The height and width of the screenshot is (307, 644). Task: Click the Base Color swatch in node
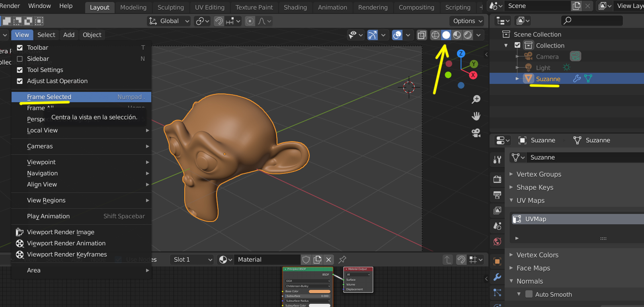319,291
